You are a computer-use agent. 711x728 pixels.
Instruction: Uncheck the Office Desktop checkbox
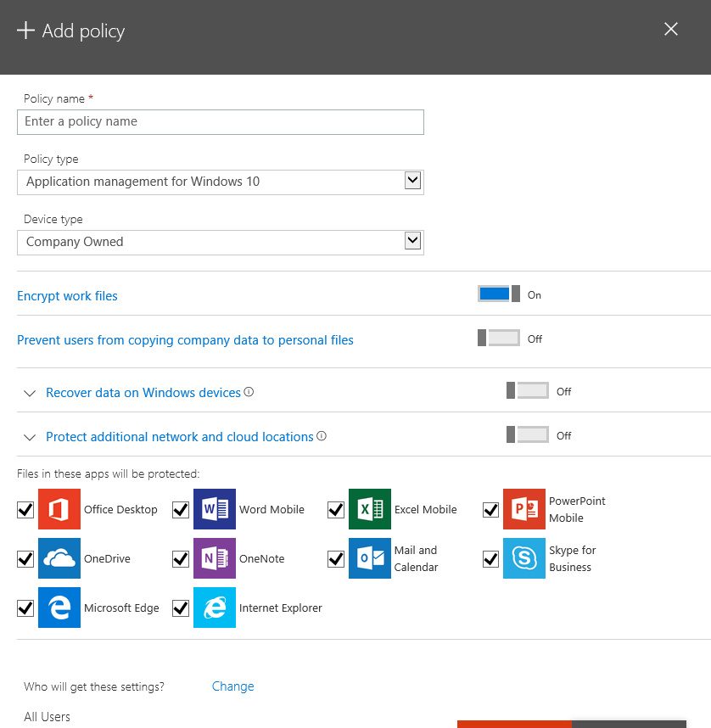(x=25, y=510)
